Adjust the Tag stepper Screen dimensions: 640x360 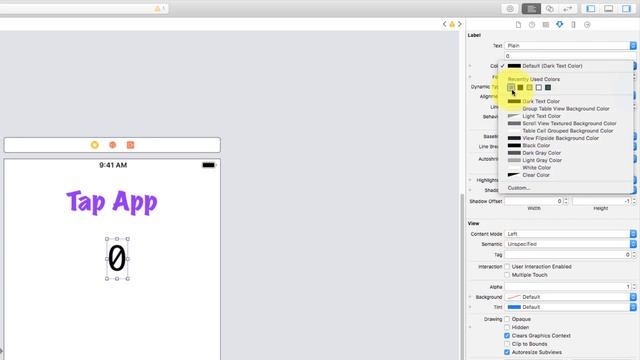click(634, 255)
